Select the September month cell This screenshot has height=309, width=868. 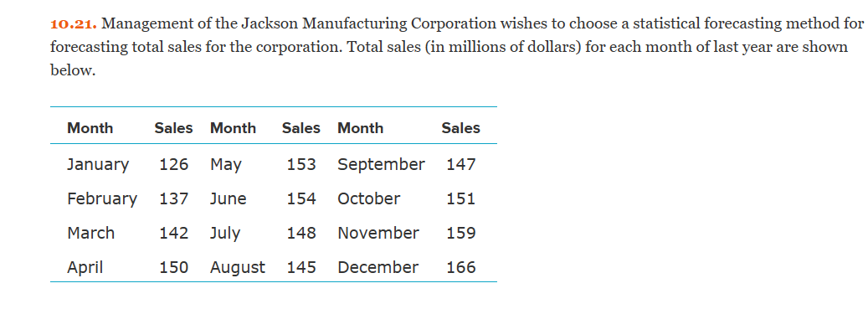point(382,164)
